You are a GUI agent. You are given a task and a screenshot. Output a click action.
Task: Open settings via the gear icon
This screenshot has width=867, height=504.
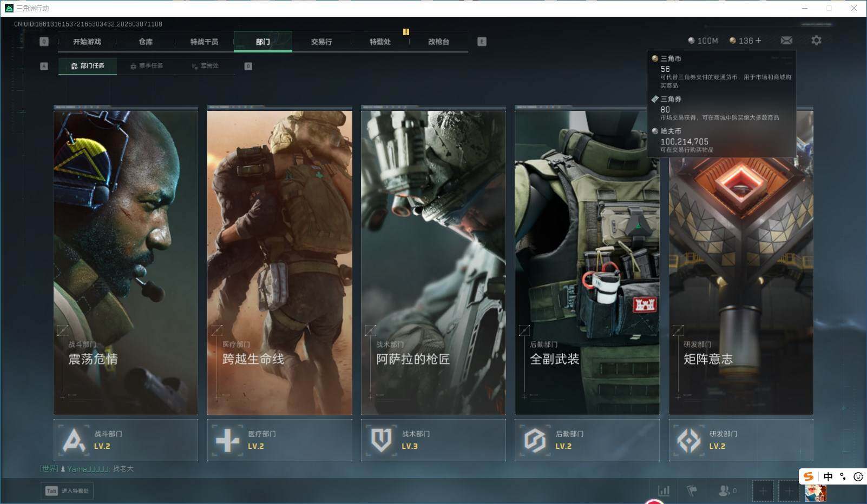point(816,41)
